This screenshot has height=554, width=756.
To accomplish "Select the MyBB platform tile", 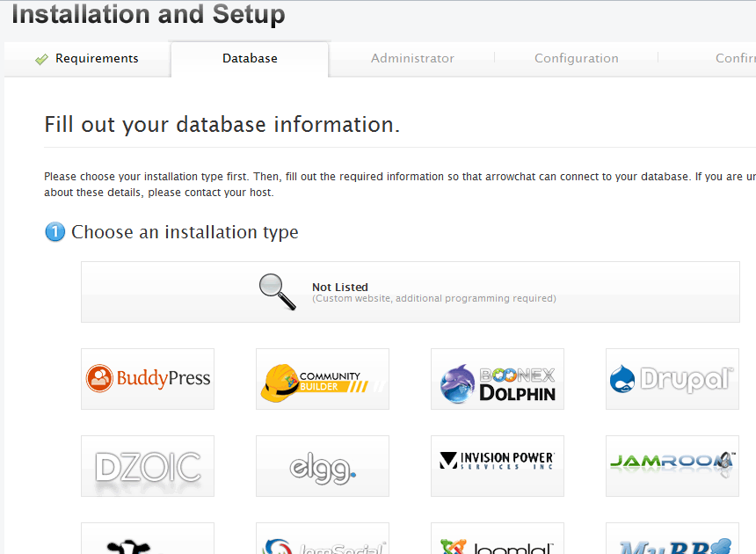I will (672, 540).
